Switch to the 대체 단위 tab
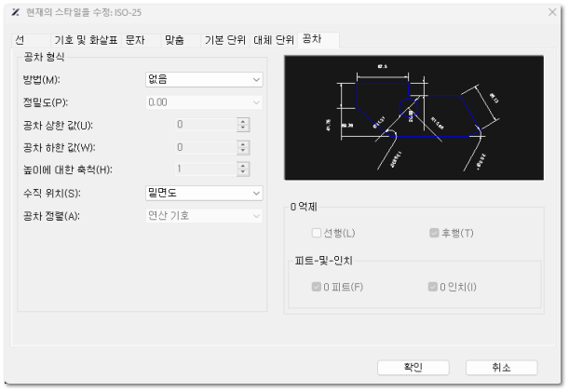 (273, 40)
